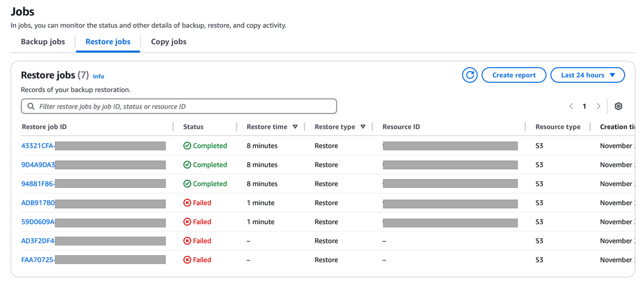Screen dimensions: 644x284
Task: Click Completed status icon for job 43321CFA
Action: 187,146
